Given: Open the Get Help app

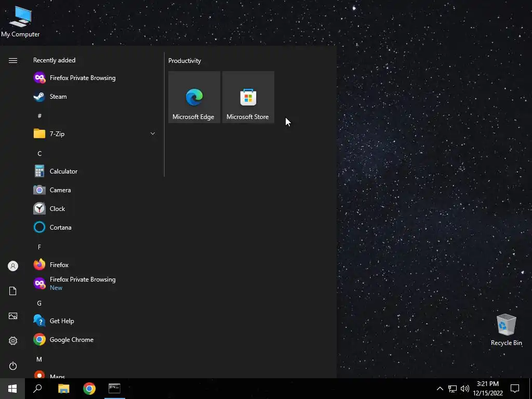Looking at the screenshot, I should [95, 321].
